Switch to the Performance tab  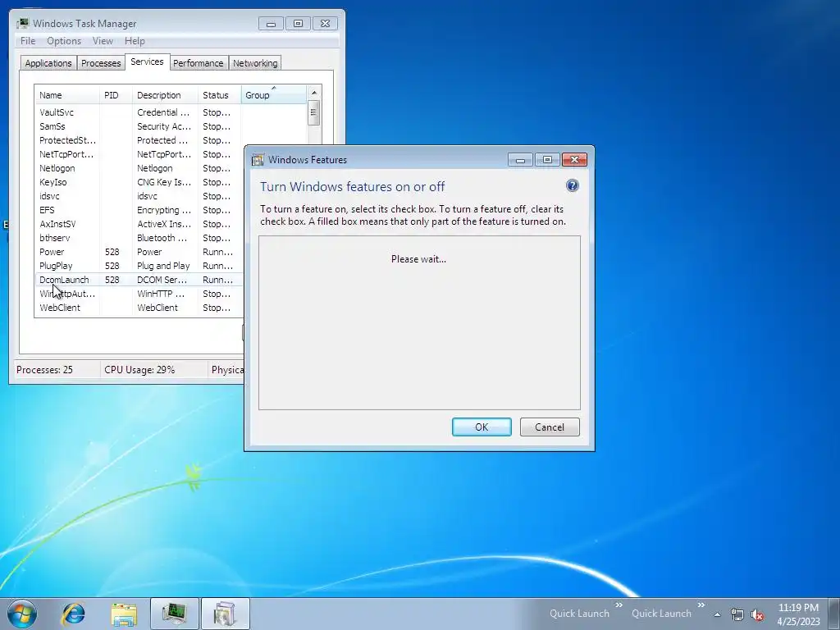(x=199, y=63)
